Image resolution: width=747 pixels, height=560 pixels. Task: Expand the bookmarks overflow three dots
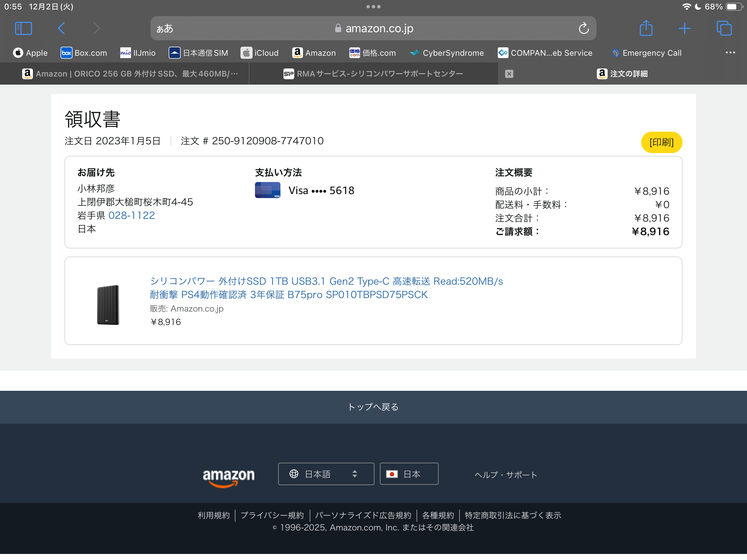[x=730, y=53]
